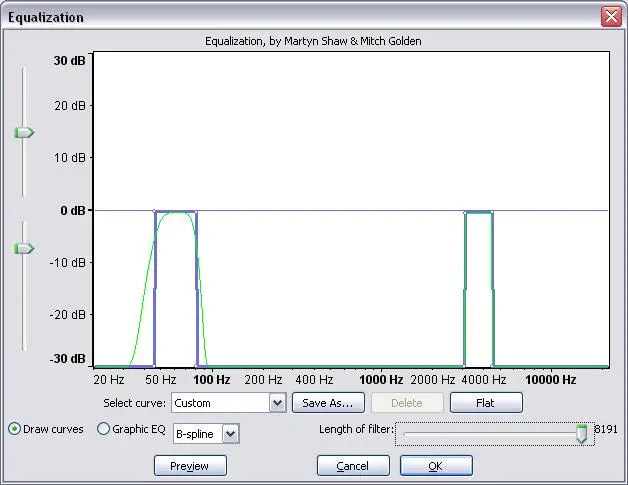628x485 pixels.
Task: Click the 1000 Hz axis label
Action: click(x=381, y=380)
